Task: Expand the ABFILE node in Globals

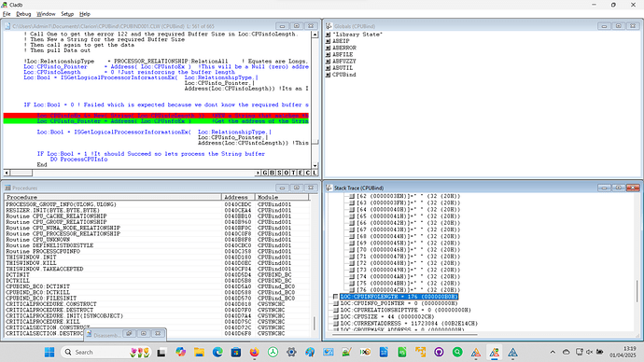Action: pos(328,55)
